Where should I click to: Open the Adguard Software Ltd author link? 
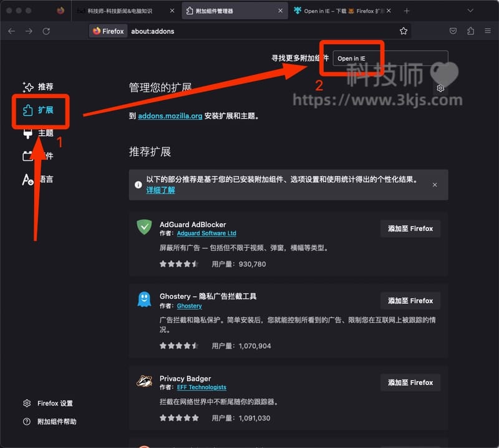click(206, 233)
